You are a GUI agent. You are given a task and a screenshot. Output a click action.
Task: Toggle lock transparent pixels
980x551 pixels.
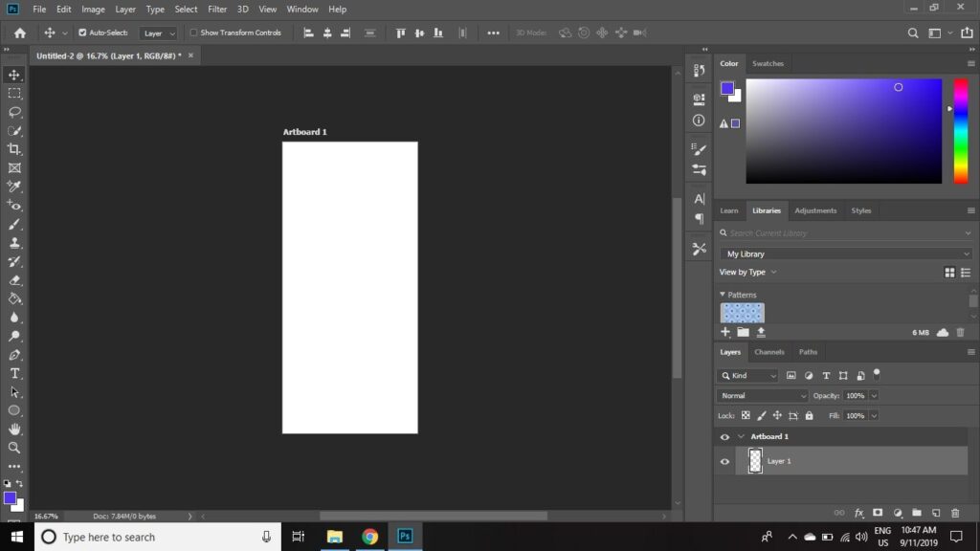[x=746, y=415]
